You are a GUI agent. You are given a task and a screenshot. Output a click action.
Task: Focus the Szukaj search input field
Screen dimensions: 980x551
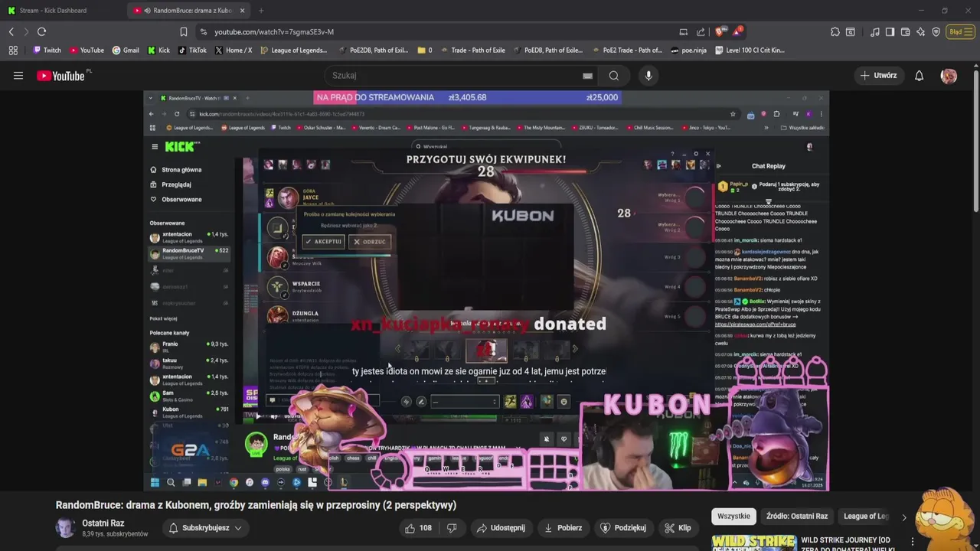click(x=459, y=76)
